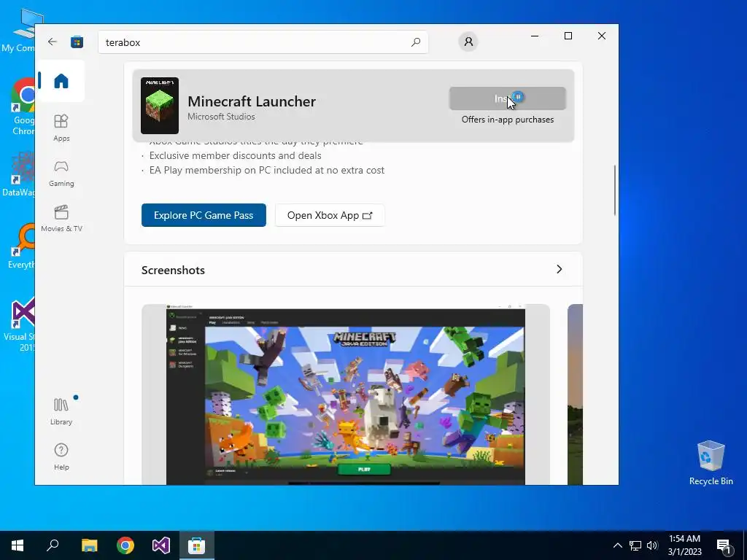Launch Google Chrome from the taskbar
Viewport: 747px width, 560px height.
(125, 545)
